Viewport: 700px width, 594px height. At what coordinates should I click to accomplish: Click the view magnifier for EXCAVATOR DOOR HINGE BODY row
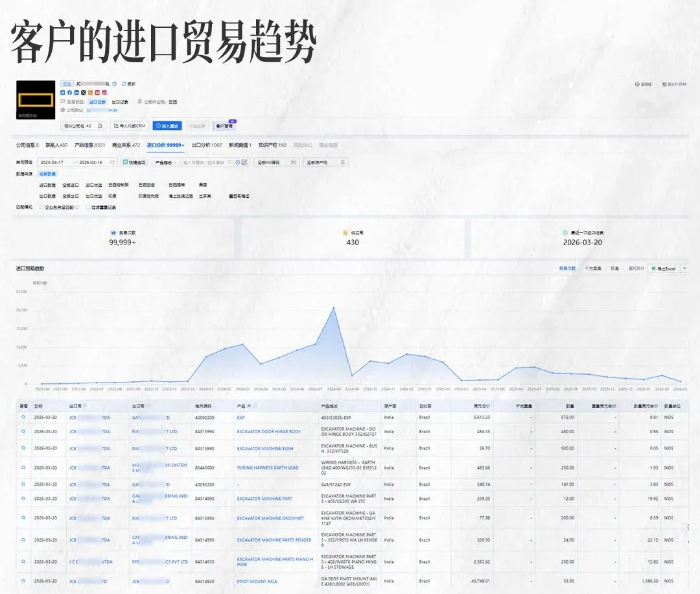tap(23, 431)
